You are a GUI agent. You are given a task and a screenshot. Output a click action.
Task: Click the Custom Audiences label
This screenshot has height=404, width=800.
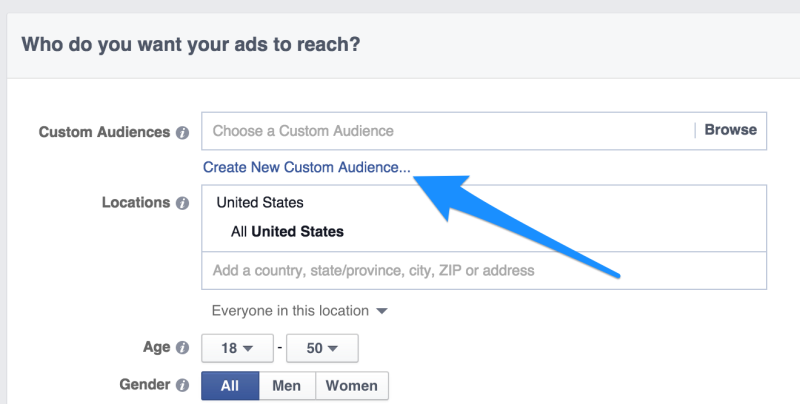tap(104, 132)
